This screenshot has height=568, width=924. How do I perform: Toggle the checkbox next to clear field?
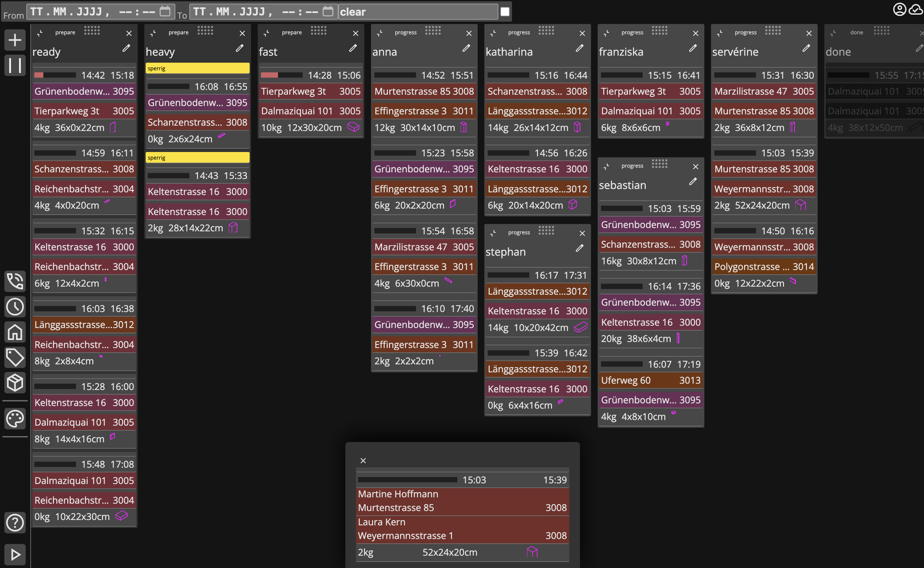505,12
